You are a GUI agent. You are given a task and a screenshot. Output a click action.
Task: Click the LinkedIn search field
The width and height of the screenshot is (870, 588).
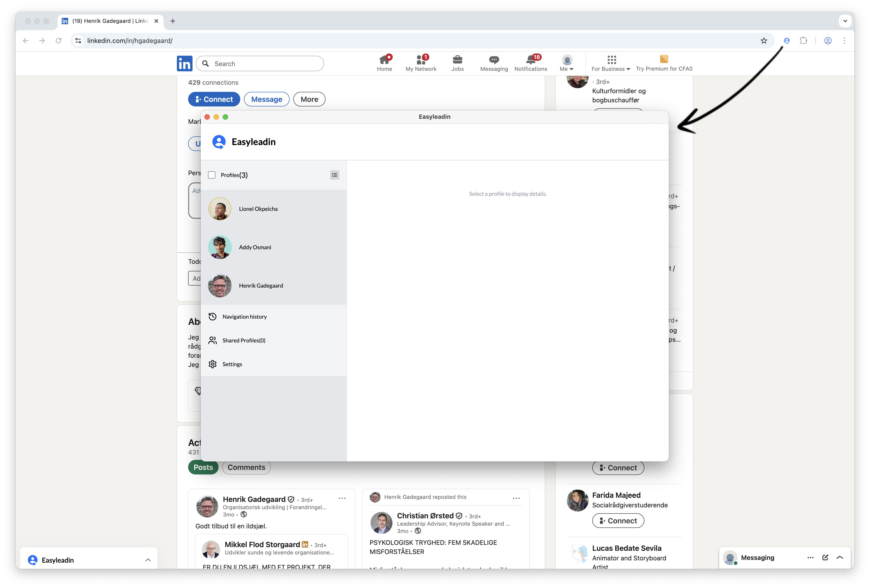click(260, 63)
